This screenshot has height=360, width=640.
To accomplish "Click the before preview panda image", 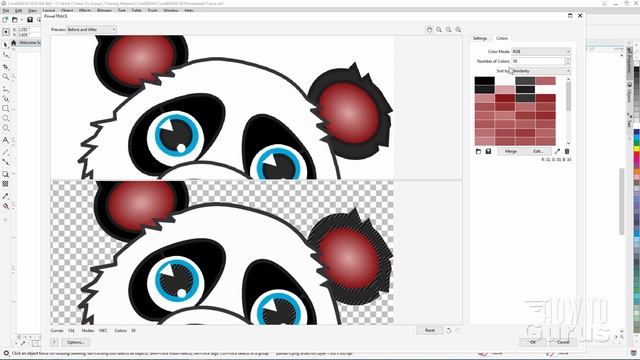I will pyautogui.click(x=222, y=107).
